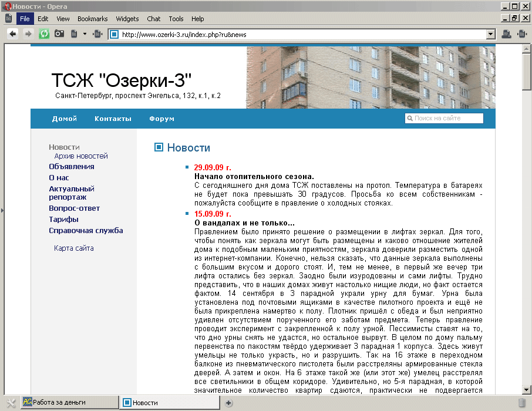Minimize the inner page window
532x411 pixels.
[x=505, y=18]
